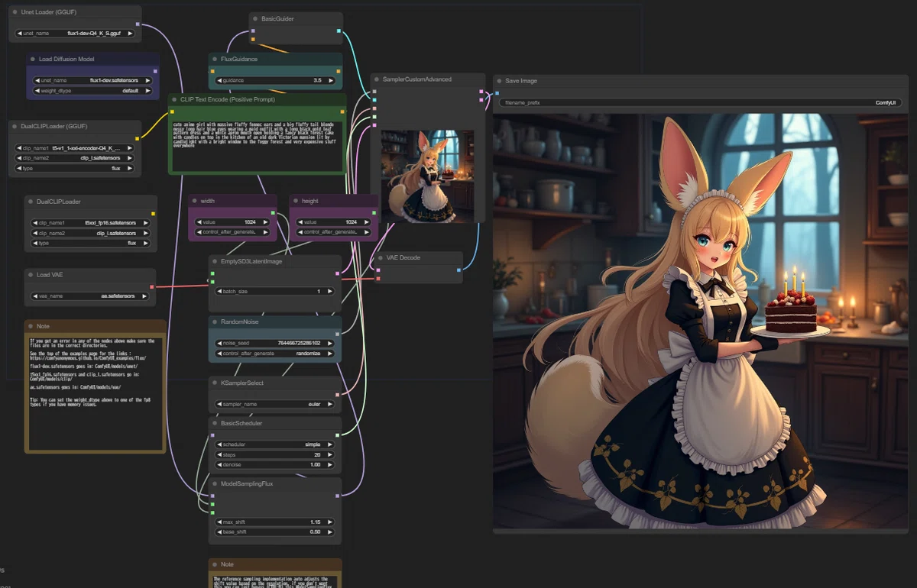Toggle collapse of the RandomNoise node
The width and height of the screenshot is (917, 588).
(x=215, y=321)
